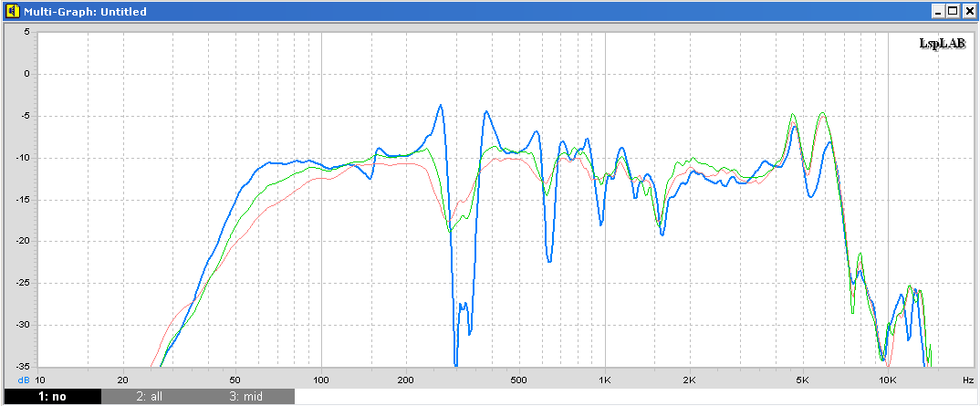The image size is (980, 406).
Task: Minimize the Multi-Graph window
Action: [x=939, y=11]
